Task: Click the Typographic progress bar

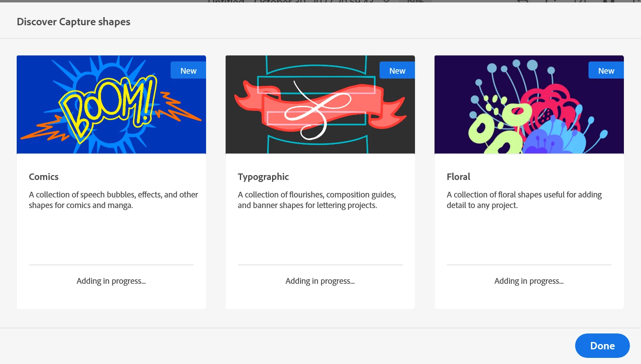Action: pyautogui.click(x=320, y=265)
